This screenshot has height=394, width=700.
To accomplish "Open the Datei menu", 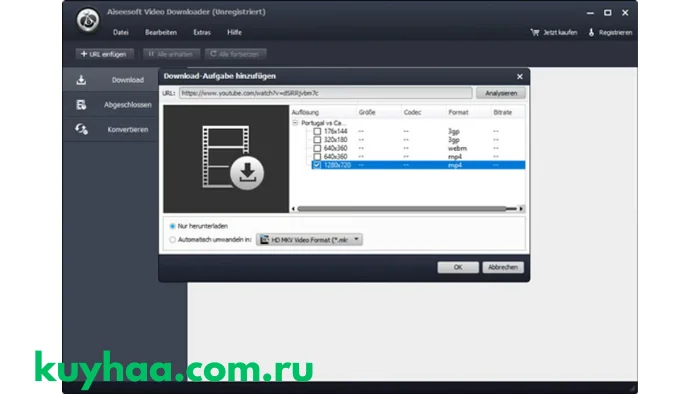I will (121, 33).
